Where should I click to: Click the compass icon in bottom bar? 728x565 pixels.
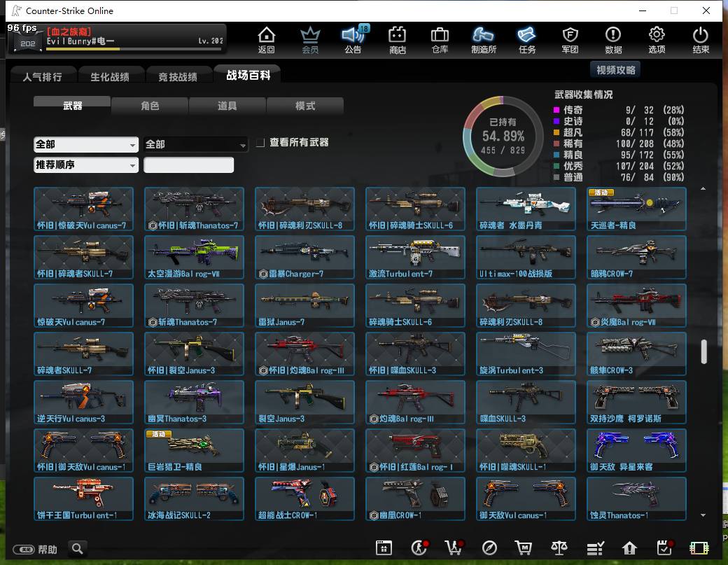click(x=489, y=548)
